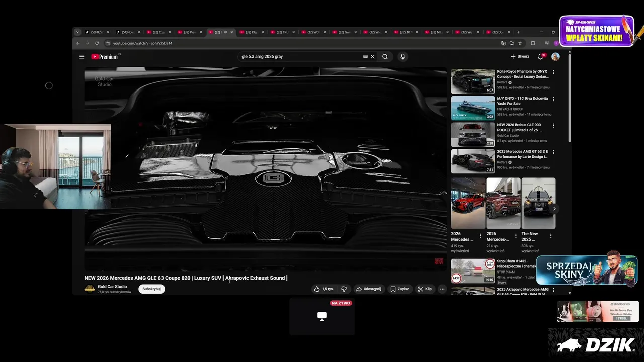Open the M/Y ONYX Riva Dolcevita yacht thumbnail

(x=473, y=108)
